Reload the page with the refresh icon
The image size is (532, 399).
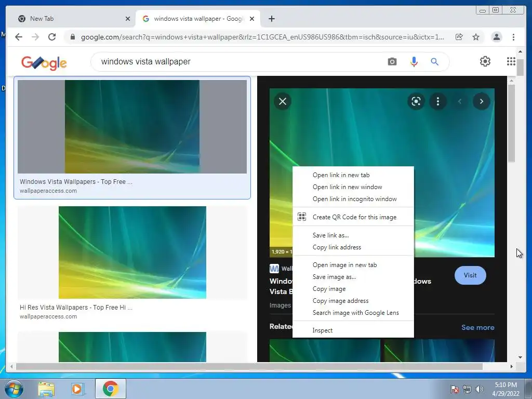pyautogui.click(x=52, y=37)
